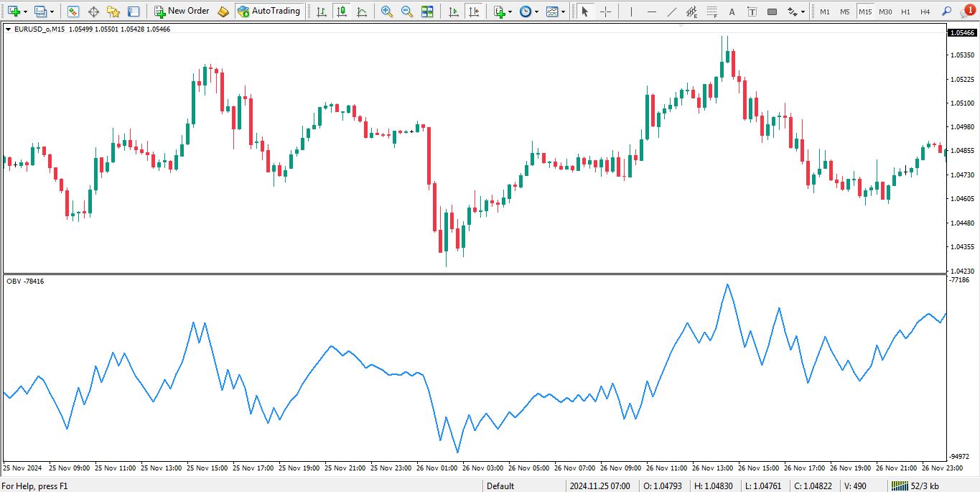Screen dimensions: 980x492
Task: Click the 1.05466 current price label
Action: coord(962,33)
